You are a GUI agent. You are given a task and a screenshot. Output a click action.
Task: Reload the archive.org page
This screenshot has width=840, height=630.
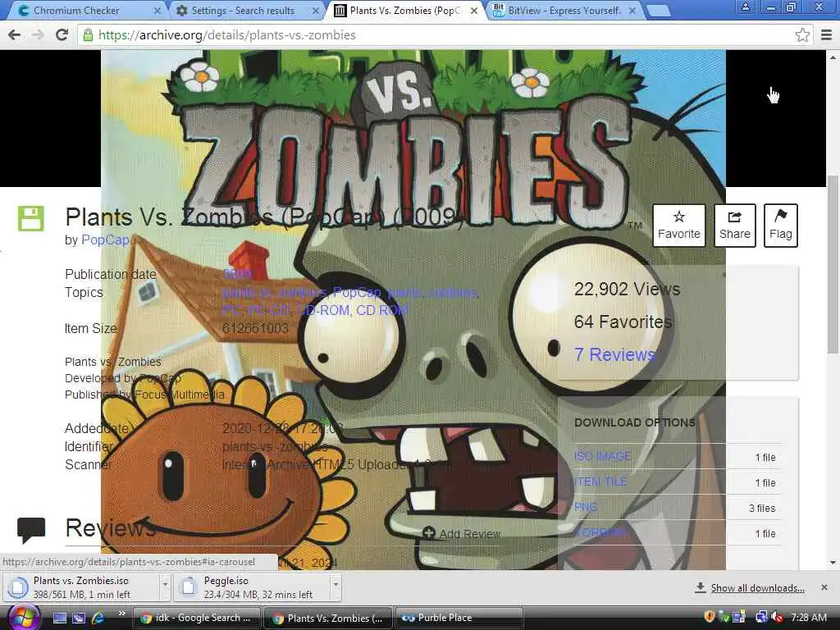(62, 34)
